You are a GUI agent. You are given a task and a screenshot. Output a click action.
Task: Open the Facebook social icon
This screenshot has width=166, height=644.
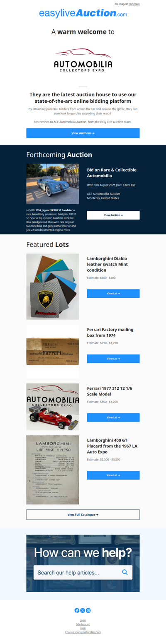(77, 610)
